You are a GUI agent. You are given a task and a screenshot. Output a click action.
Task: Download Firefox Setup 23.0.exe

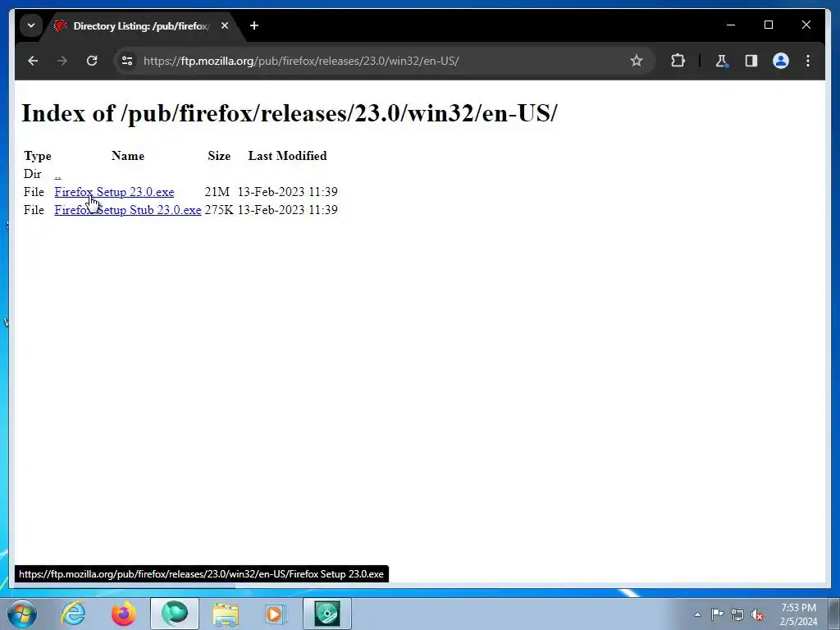114,192
